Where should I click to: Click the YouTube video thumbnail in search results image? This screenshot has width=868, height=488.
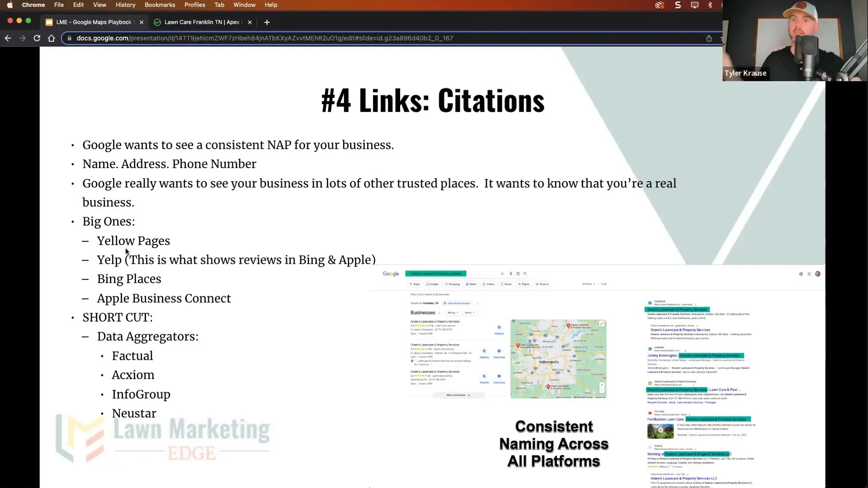tap(660, 431)
